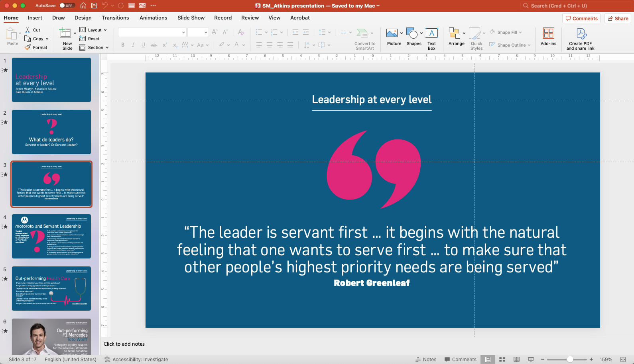
Task: Click Reset slide layout
Action: pos(89,39)
